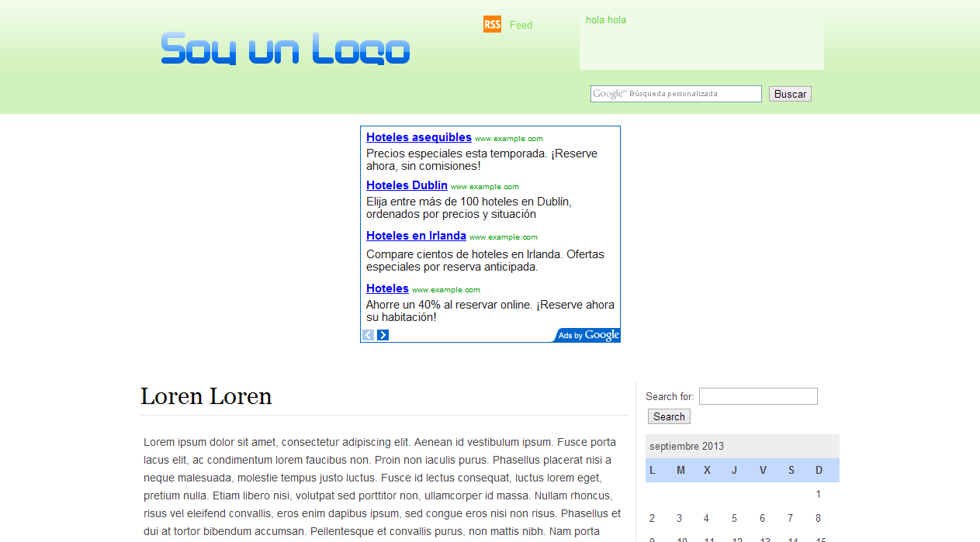Go to the next ad with the right arrow

[x=383, y=335]
